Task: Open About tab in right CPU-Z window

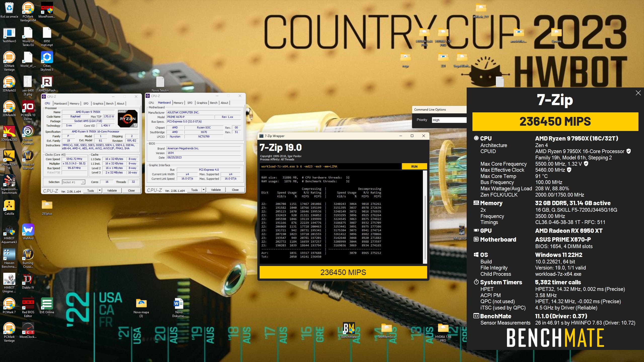Action: pos(224,103)
